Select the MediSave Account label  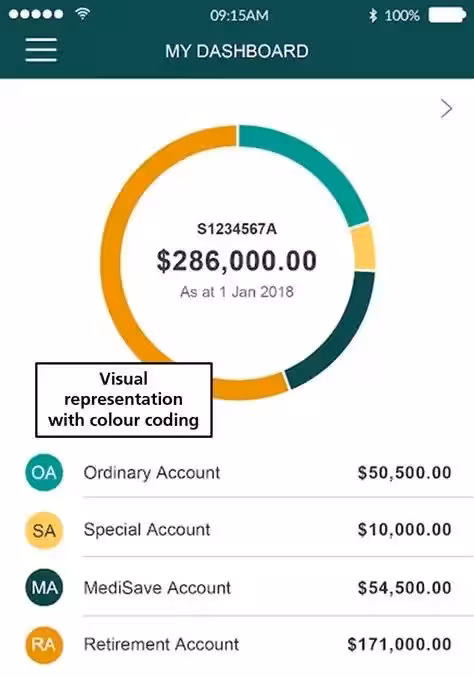157,588
